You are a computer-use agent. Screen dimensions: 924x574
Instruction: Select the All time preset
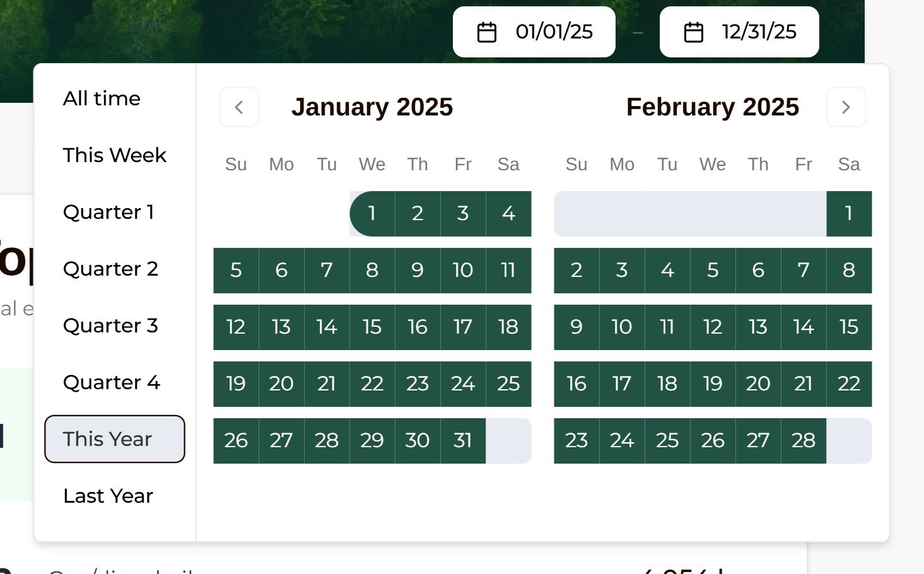coord(102,98)
